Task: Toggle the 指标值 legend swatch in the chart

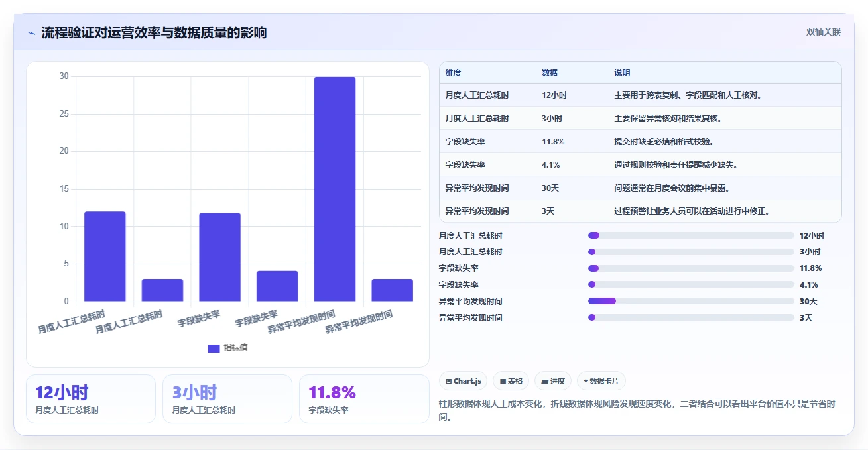Action: pos(214,349)
